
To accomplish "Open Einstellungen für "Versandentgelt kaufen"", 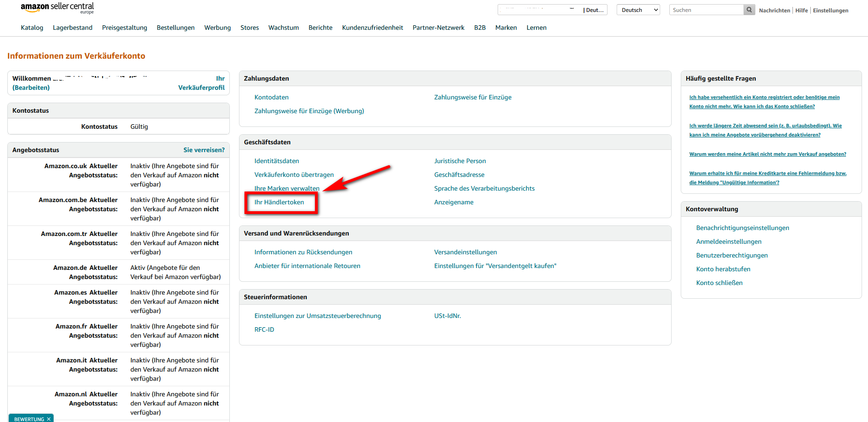I will coord(495,266).
